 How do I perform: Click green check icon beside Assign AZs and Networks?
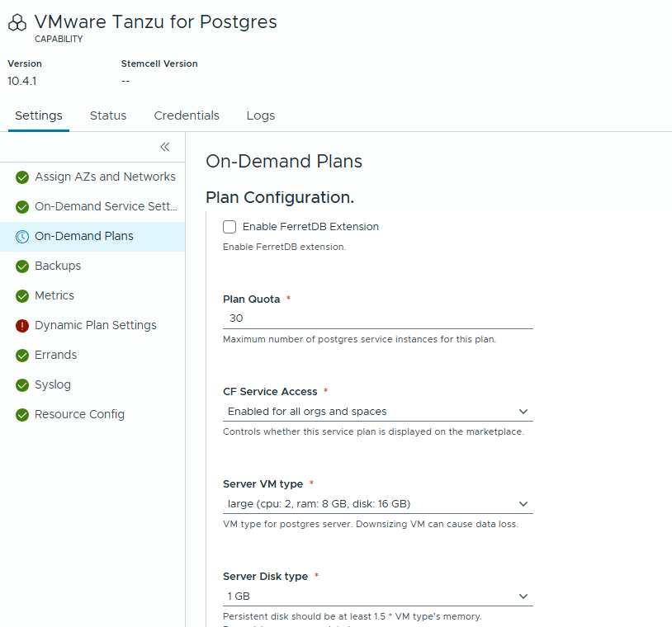tap(22, 177)
